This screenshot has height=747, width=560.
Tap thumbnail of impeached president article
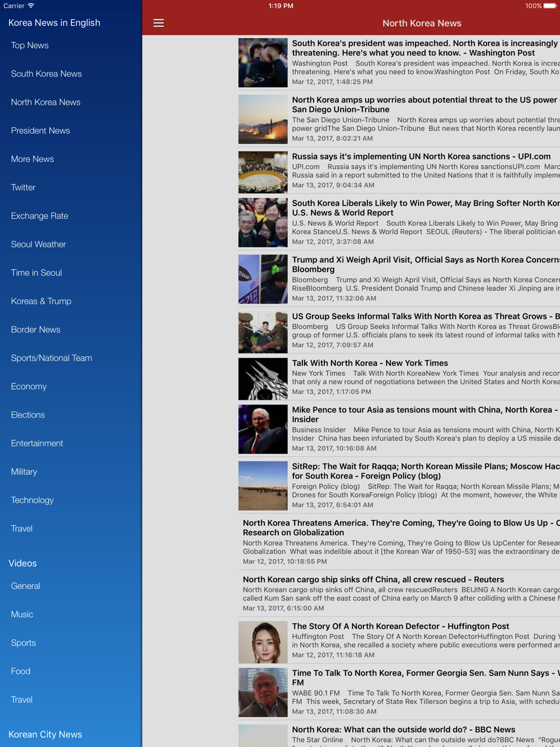pos(263,63)
